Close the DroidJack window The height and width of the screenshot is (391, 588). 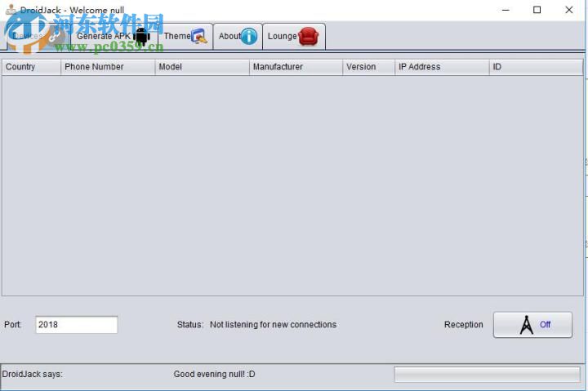[x=569, y=10]
